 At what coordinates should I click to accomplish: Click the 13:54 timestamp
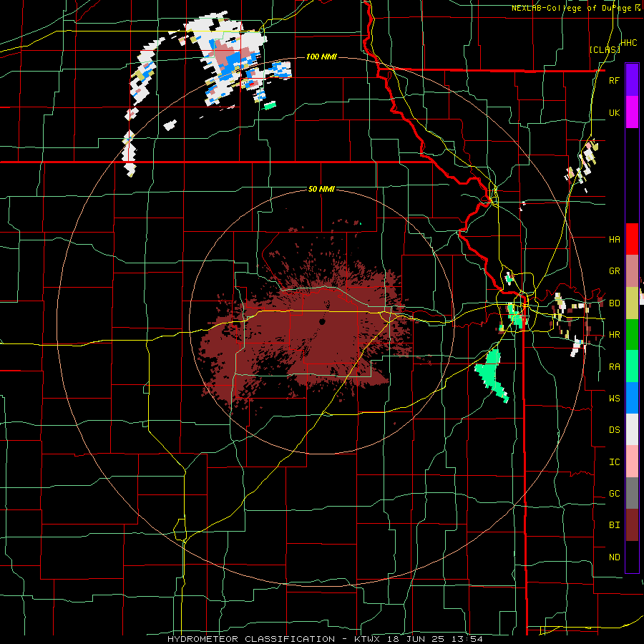pos(467,639)
